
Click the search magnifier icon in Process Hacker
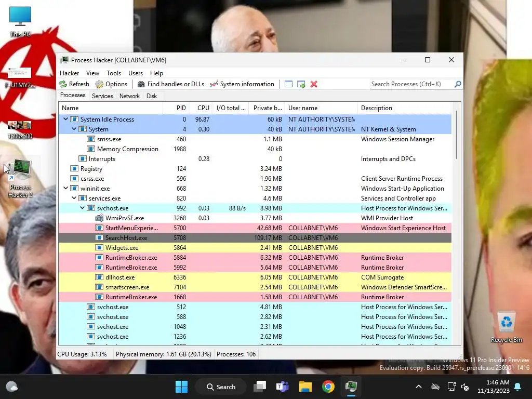click(458, 84)
